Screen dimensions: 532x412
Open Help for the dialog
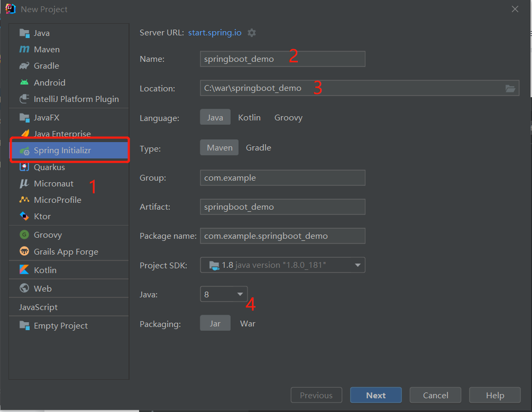tap(495, 395)
